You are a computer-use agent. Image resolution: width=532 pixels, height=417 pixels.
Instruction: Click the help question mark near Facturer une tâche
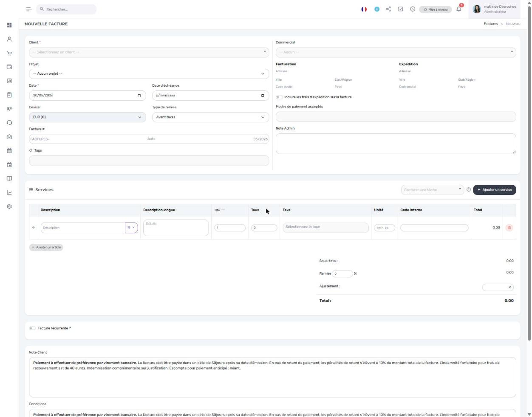click(469, 190)
